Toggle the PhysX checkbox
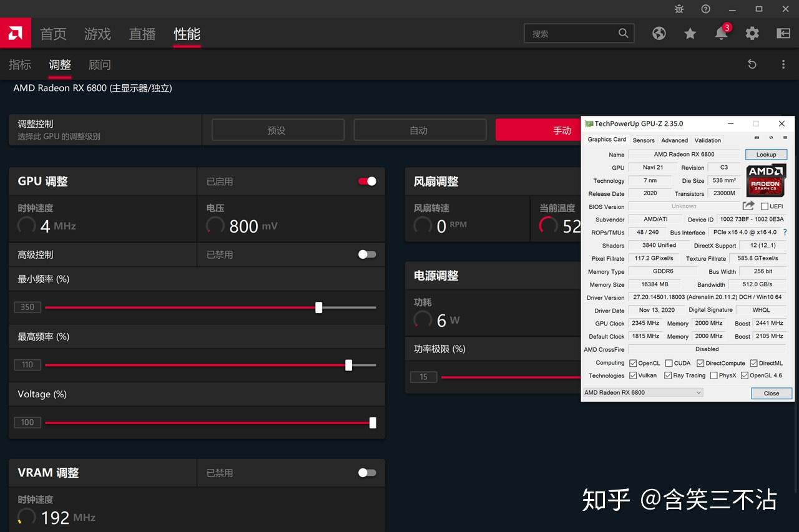 (713, 375)
